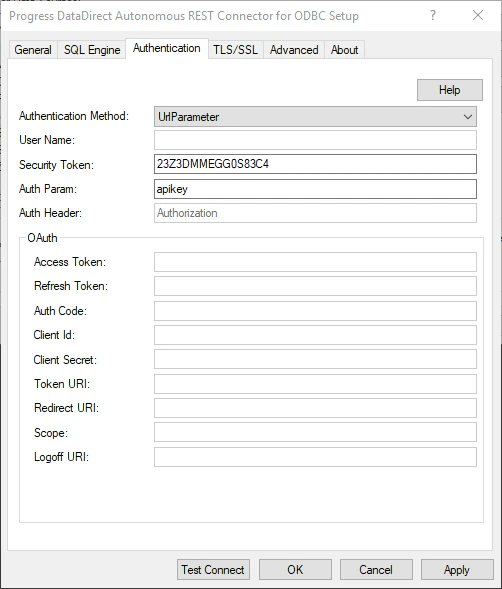
Task: Go to the Advanced tab
Action: pyautogui.click(x=294, y=50)
